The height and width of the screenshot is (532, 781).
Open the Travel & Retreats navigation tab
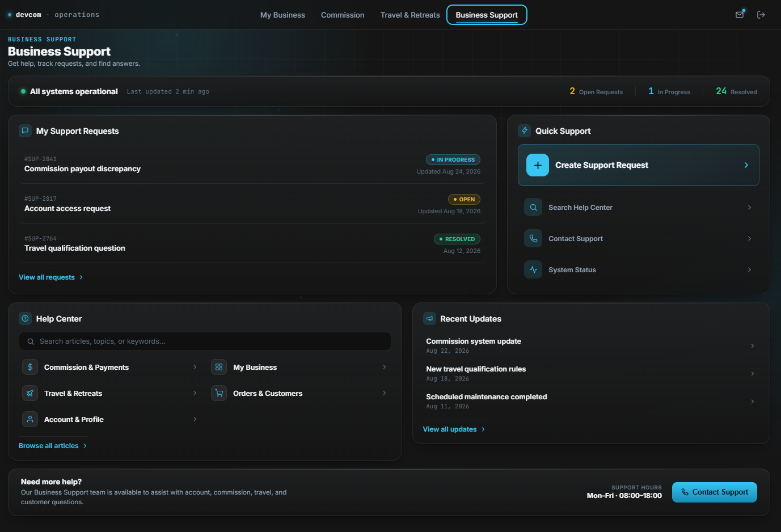click(x=410, y=15)
